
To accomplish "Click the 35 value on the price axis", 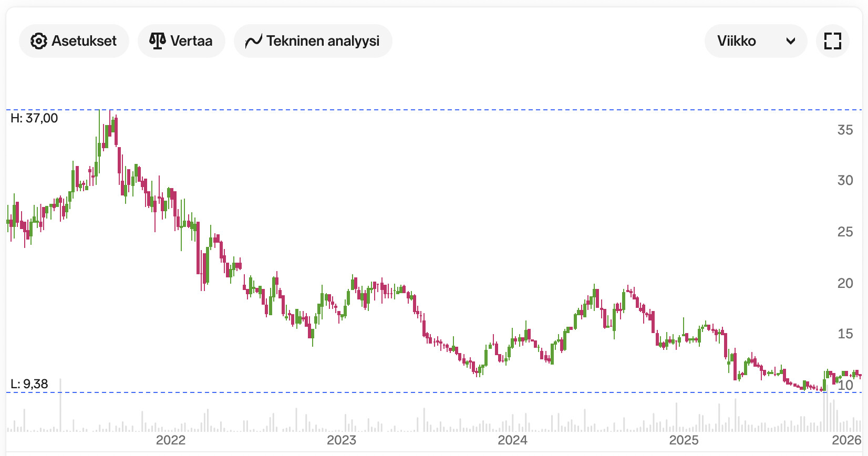I will [x=845, y=130].
